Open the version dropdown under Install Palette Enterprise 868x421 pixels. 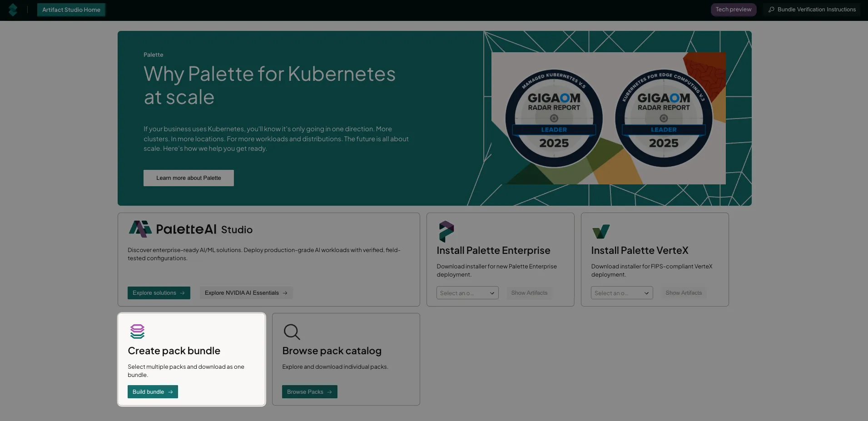pyautogui.click(x=467, y=293)
